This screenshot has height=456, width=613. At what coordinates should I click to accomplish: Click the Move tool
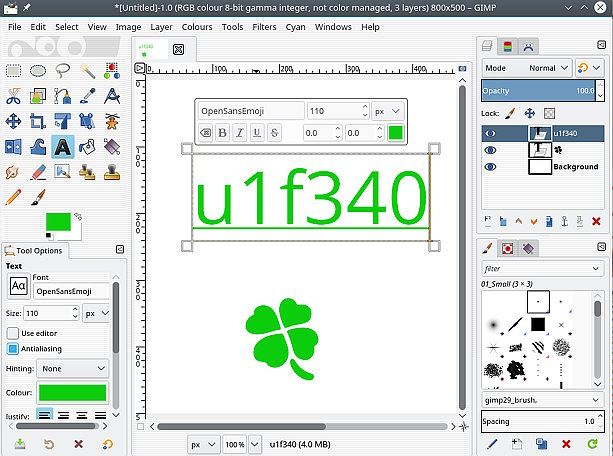(14, 121)
